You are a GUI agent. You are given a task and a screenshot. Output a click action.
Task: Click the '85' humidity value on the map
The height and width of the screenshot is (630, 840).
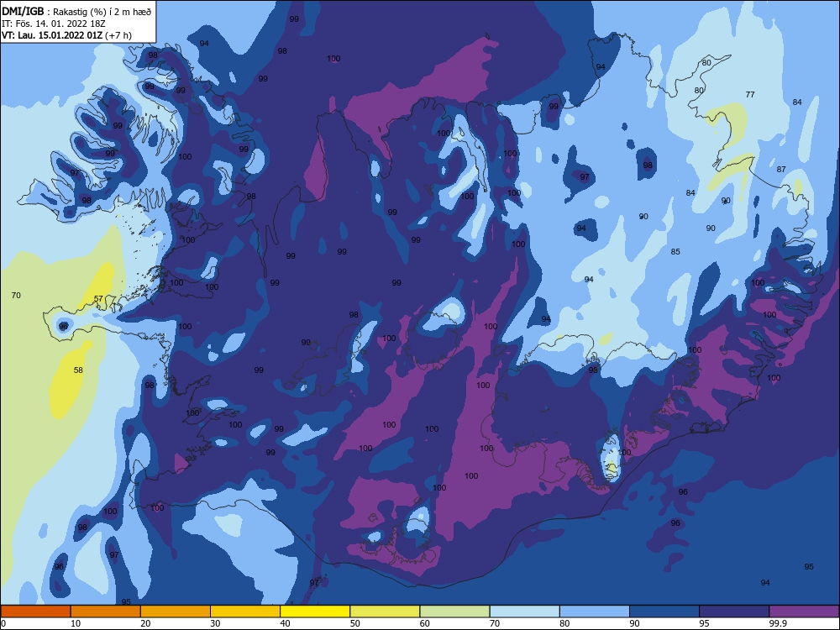(675, 252)
